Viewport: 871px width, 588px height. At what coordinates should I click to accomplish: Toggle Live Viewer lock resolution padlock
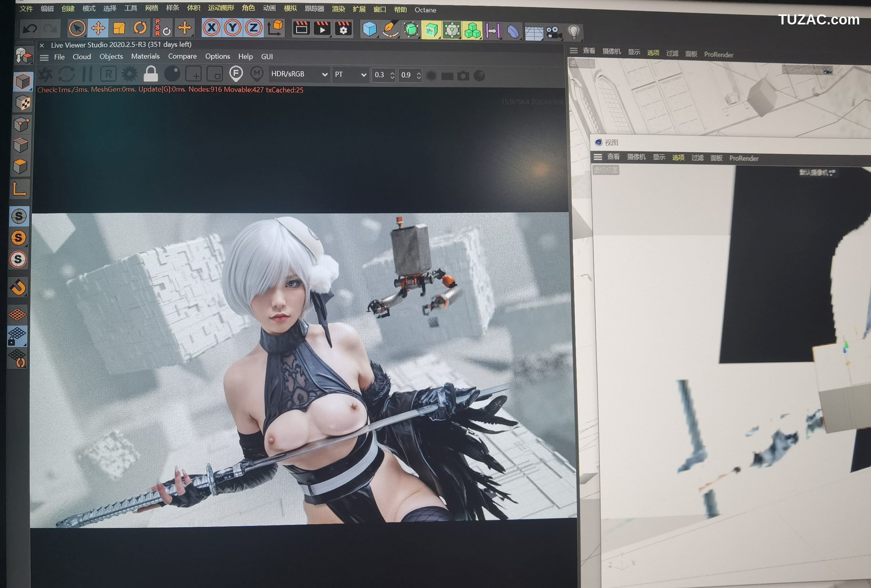point(151,74)
